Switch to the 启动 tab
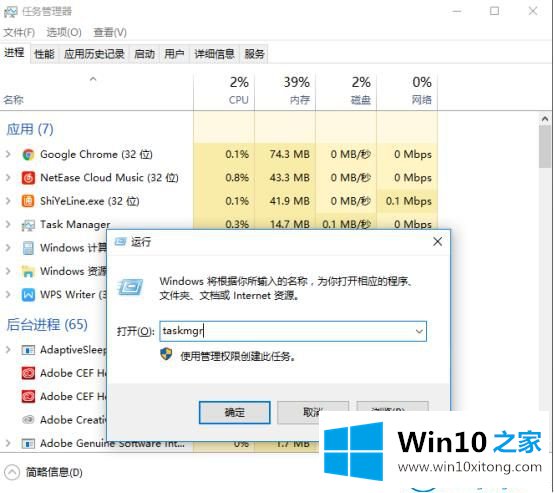This screenshot has height=493, width=554. (x=145, y=54)
